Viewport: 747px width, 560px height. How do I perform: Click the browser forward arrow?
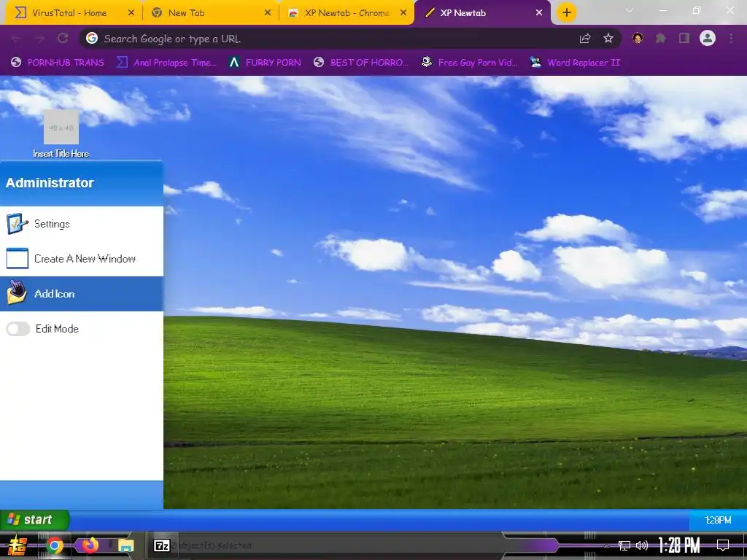tap(39, 39)
